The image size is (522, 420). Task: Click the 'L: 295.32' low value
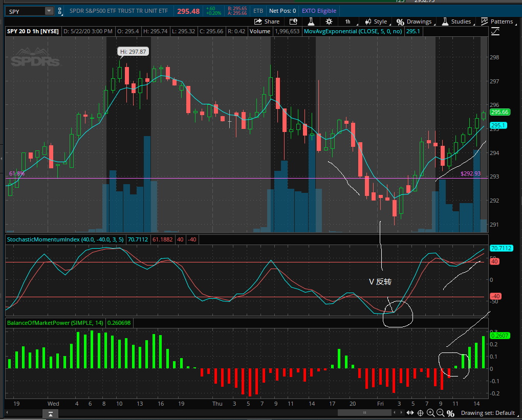pos(183,31)
